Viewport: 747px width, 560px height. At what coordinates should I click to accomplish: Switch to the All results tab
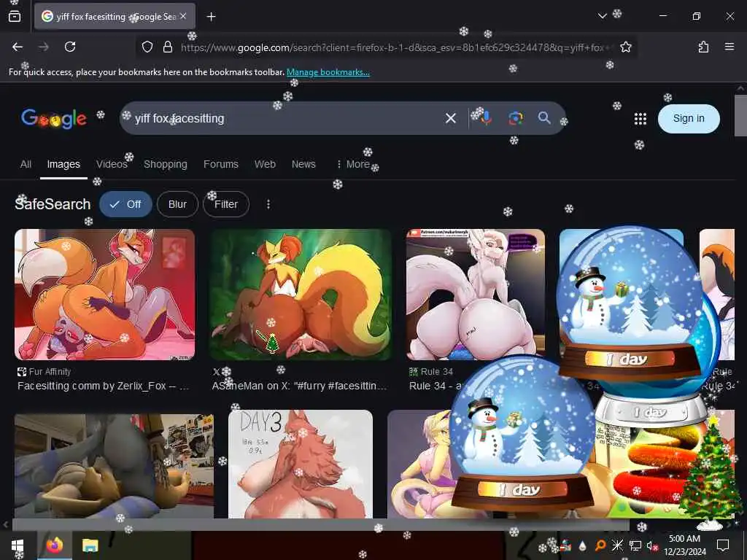click(26, 164)
